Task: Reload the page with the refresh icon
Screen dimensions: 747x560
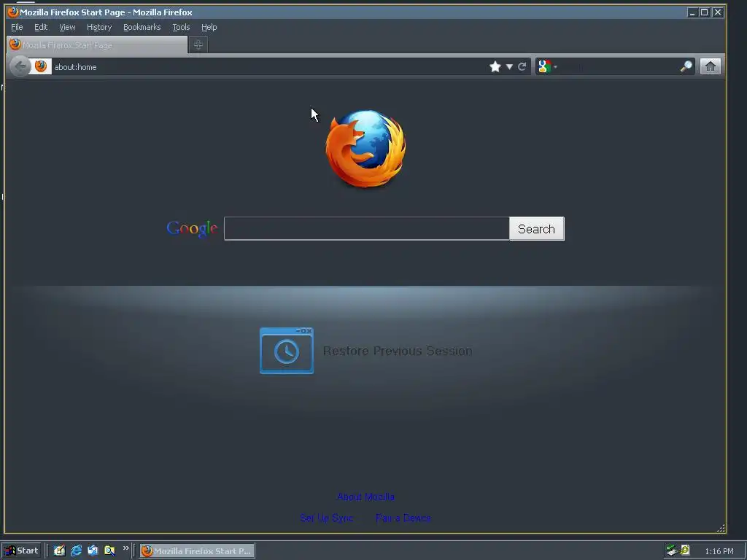Action: pyautogui.click(x=522, y=66)
